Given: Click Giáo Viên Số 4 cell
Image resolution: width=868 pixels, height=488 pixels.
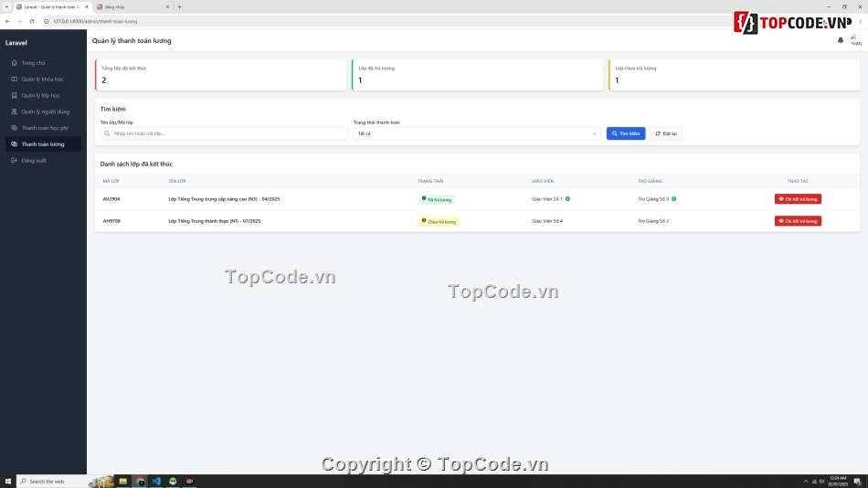Looking at the screenshot, I should pos(547,221).
